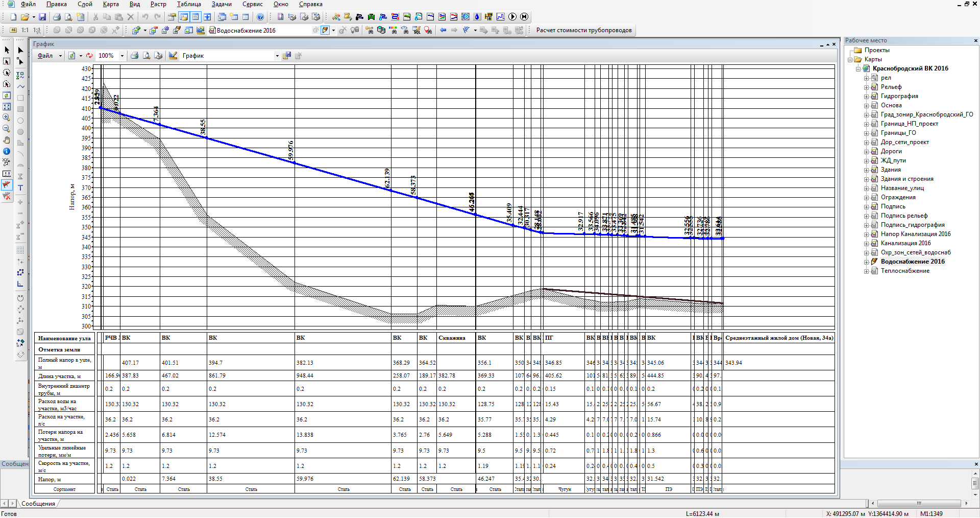Click the red refresh icon in graph toolbar
Image resolution: width=980 pixels, height=518 pixels.
[90, 56]
